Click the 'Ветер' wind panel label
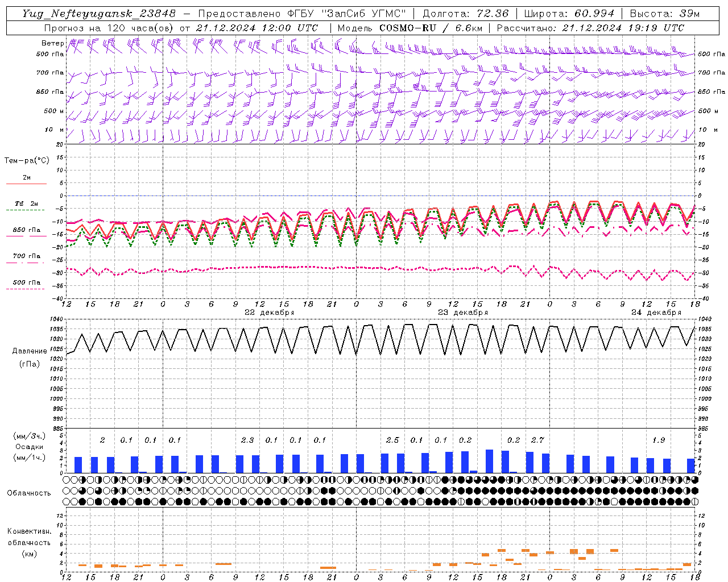Viewport: 728px width, 582px height. (52, 43)
